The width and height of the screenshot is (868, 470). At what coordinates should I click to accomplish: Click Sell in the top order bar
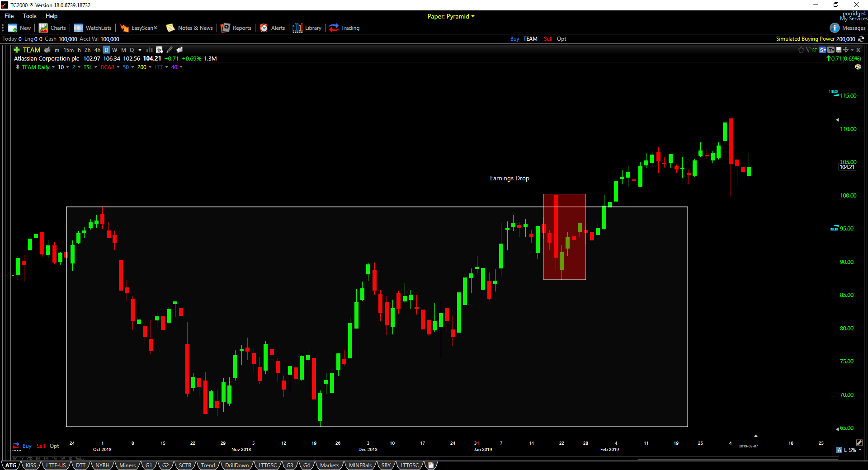[x=548, y=39]
